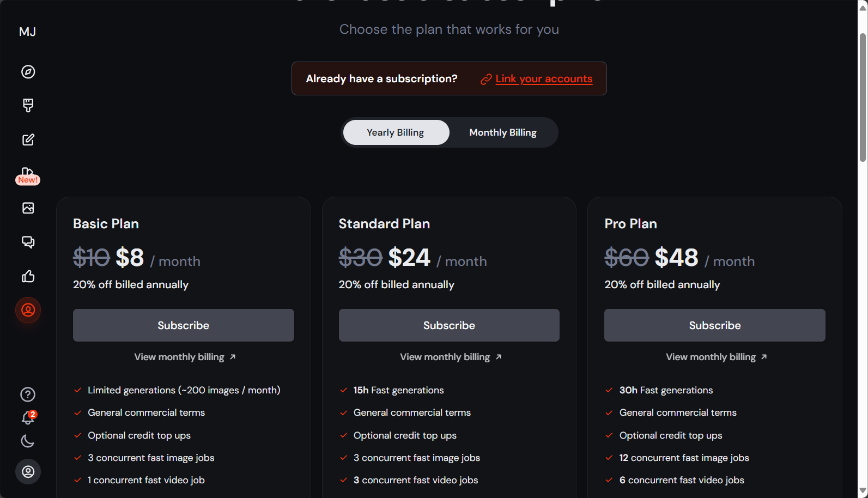868x498 pixels.
Task: Click the page vertical scrollbar
Action: 863,98
